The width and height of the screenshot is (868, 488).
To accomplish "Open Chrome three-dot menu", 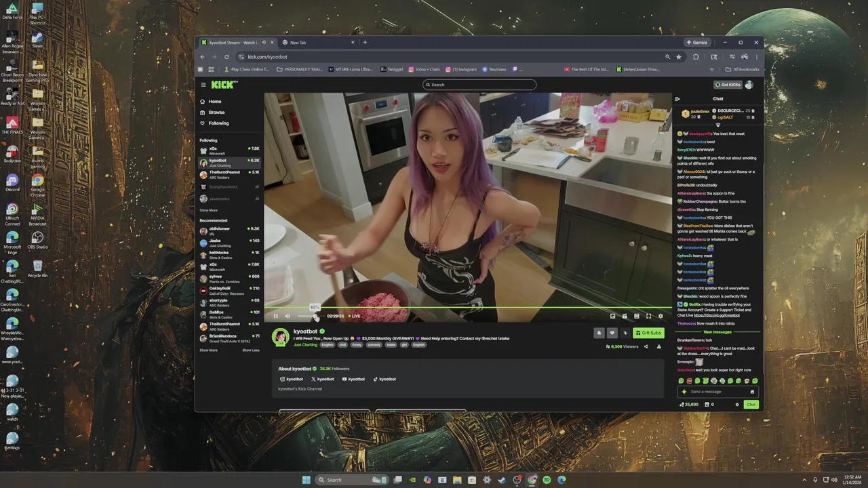I will coord(756,57).
